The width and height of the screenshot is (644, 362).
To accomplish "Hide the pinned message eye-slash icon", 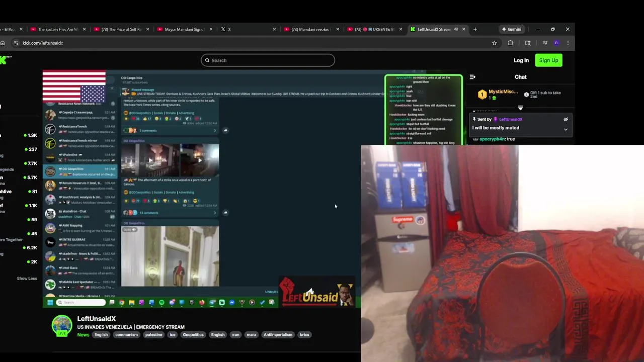I will pyautogui.click(x=566, y=119).
